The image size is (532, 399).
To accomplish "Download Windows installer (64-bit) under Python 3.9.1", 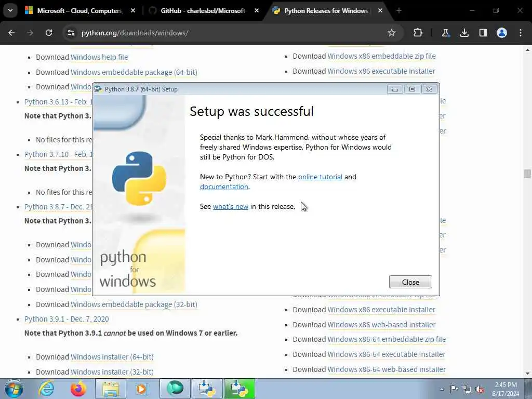I will coord(112,357).
